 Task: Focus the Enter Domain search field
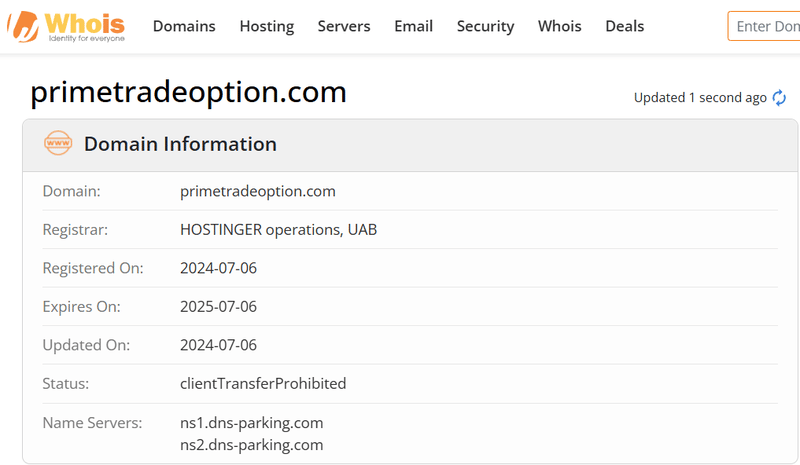pos(764,26)
